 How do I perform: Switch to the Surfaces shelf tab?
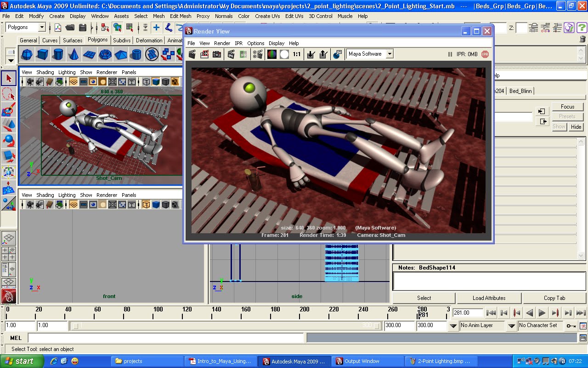click(73, 40)
